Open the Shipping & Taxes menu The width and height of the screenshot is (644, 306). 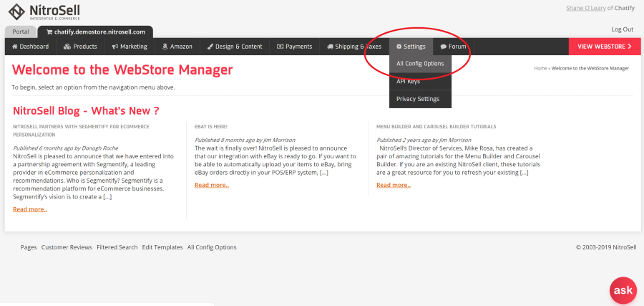tap(354, 47)
